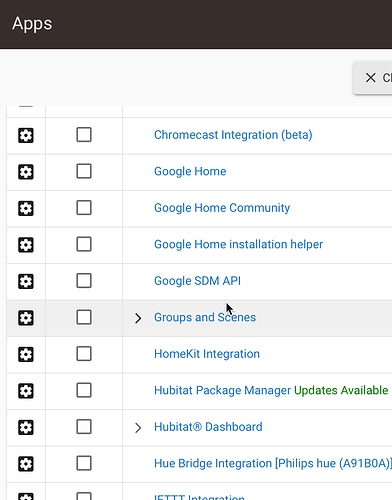The height and width of the screenshot is (500, 392).
Task: Open gear icon for Hubitat Dashboard row
Action: click(26, 427)
